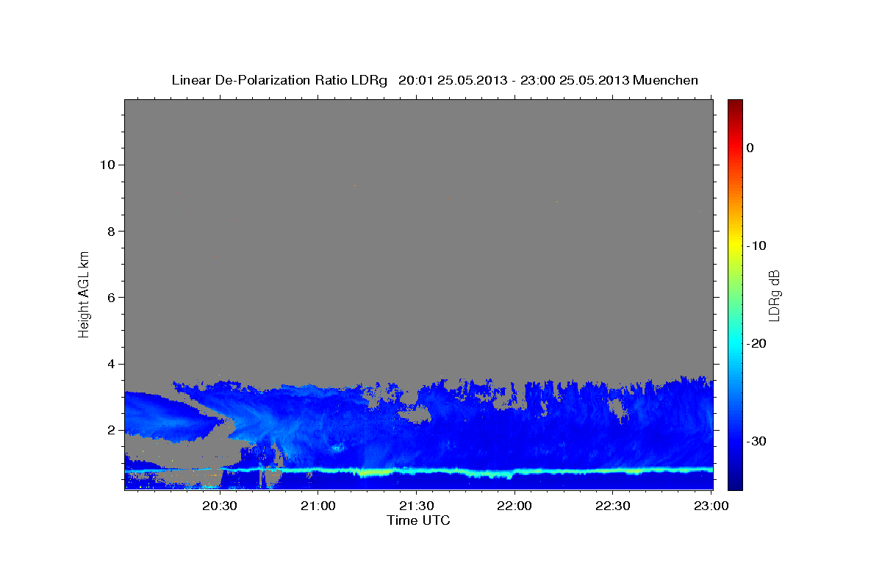Click the 'Height AGL km' axis label

tap(84, 294)
